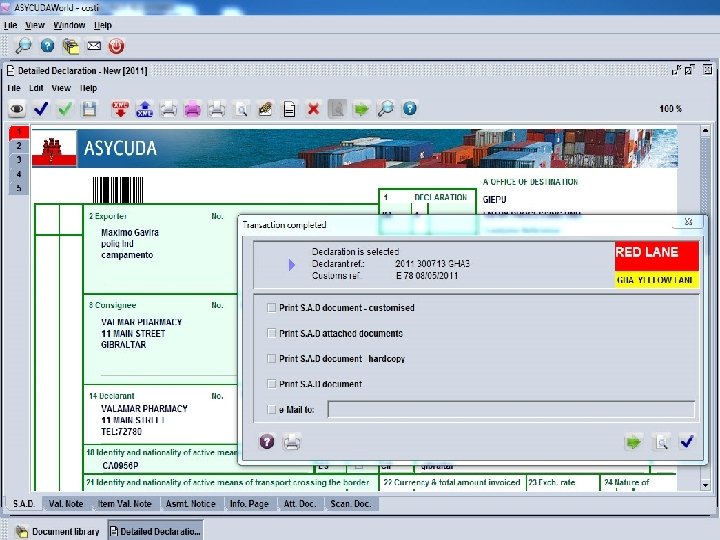Activate Detailed Declaration bottom bar button
The image size is (720, 540).
(x=156, y=531)
